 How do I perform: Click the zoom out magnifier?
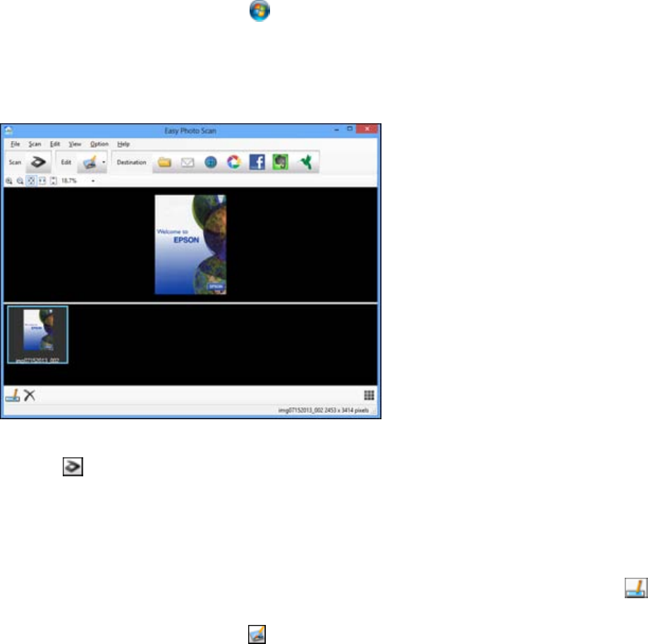[20, 181]
